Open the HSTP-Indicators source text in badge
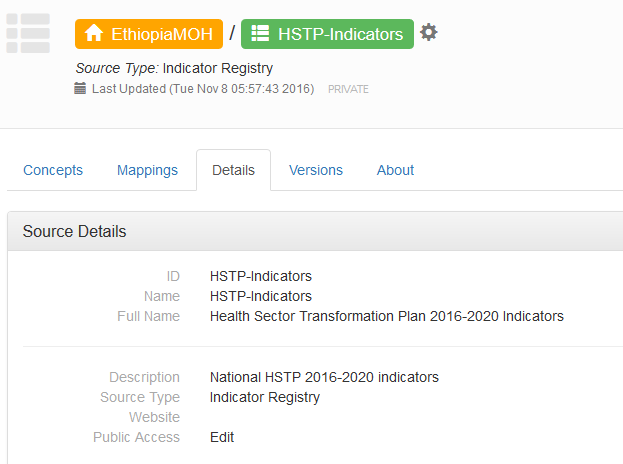Viewport: 623px width, 464px height. pos(341,34)
